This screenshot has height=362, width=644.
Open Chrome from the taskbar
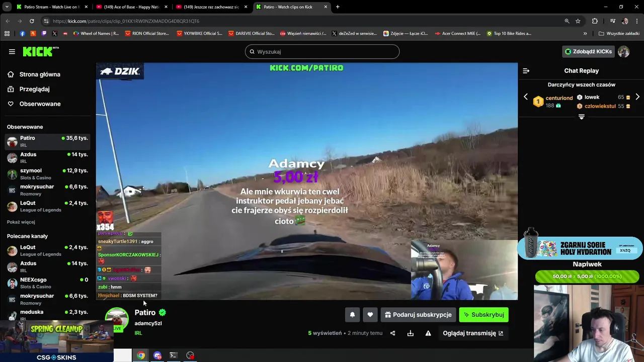(141, 355)
